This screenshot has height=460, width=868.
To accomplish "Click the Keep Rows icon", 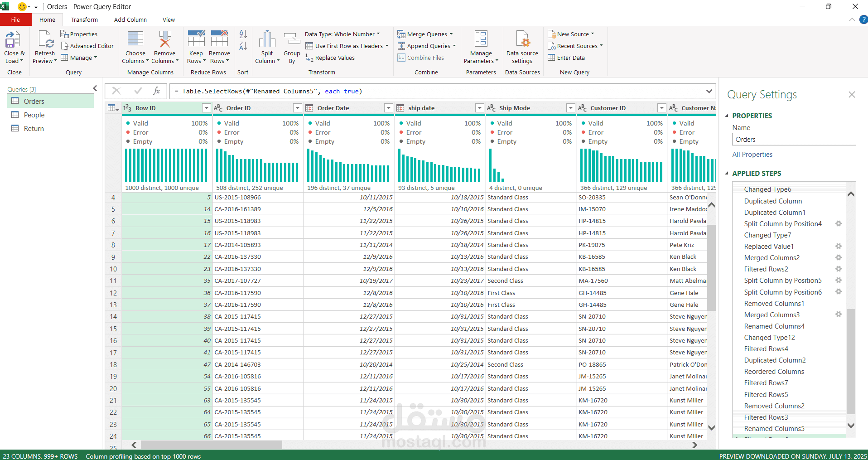I will click(196, 39).
